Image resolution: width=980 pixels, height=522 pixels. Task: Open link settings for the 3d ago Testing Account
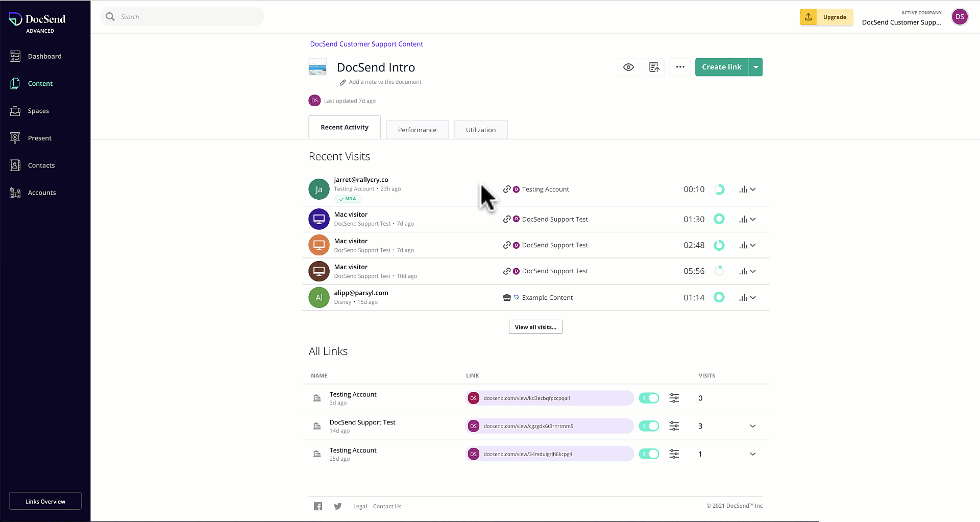click(674, 398)
